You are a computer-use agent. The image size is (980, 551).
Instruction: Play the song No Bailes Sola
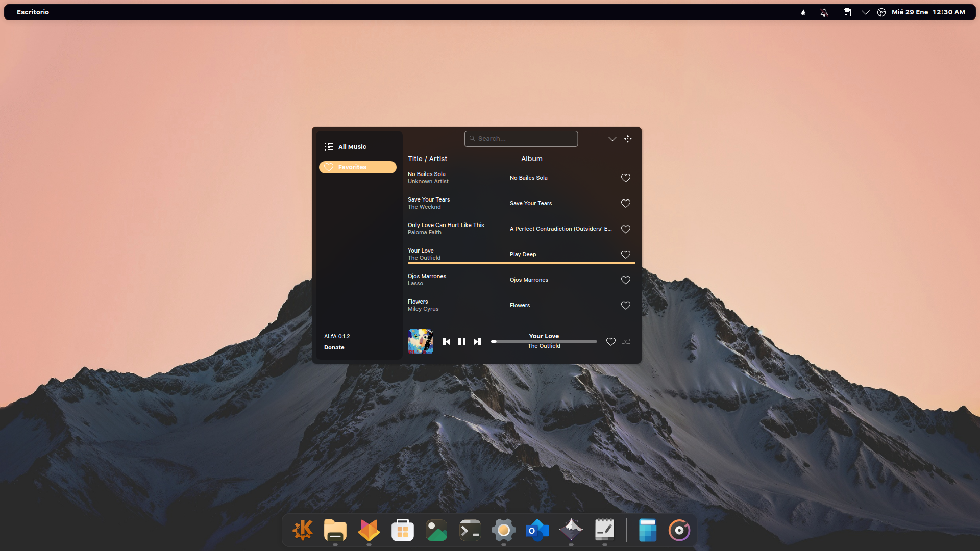(427, 174)
